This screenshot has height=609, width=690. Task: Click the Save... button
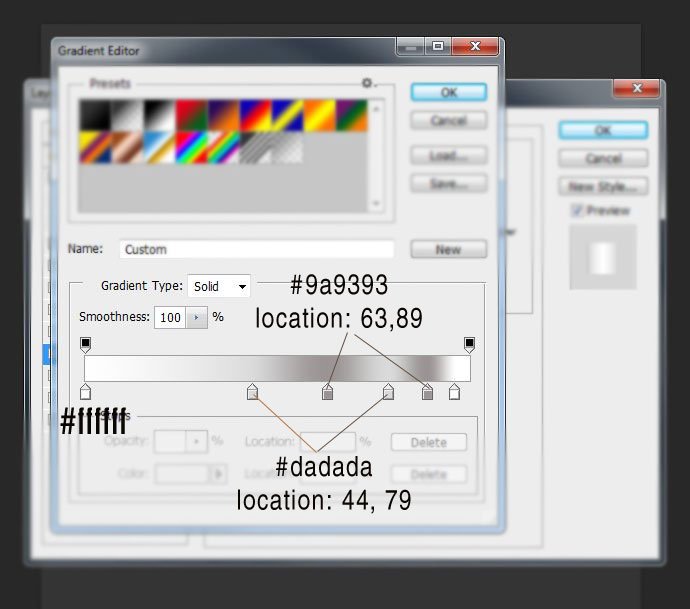click(448, 183)
